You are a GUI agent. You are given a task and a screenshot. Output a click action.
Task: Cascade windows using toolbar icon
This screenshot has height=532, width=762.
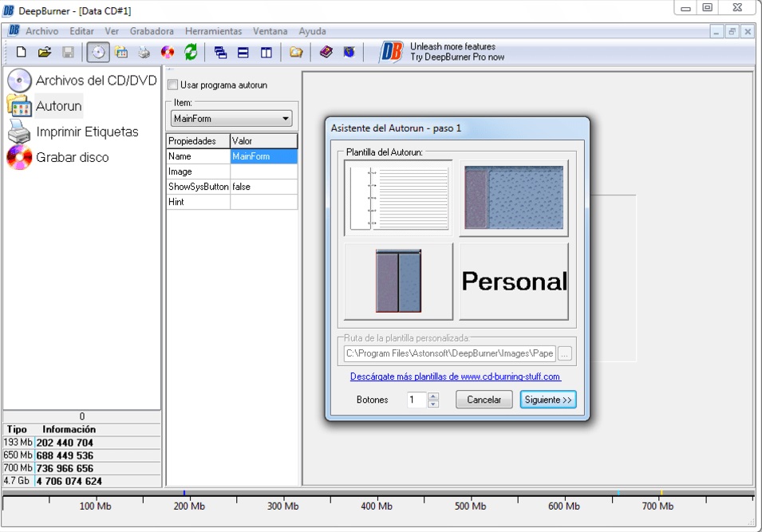[221, 53]
